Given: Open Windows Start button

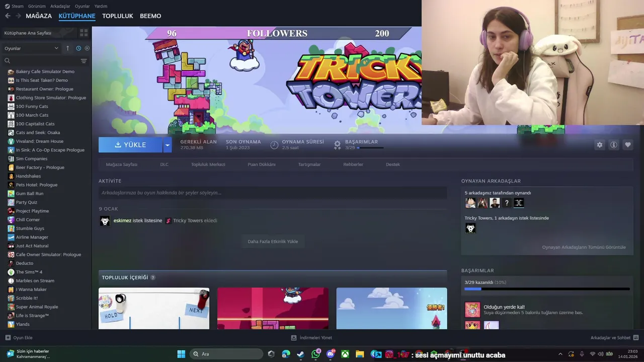Looking at the screenshot, I should coord(181,354).
